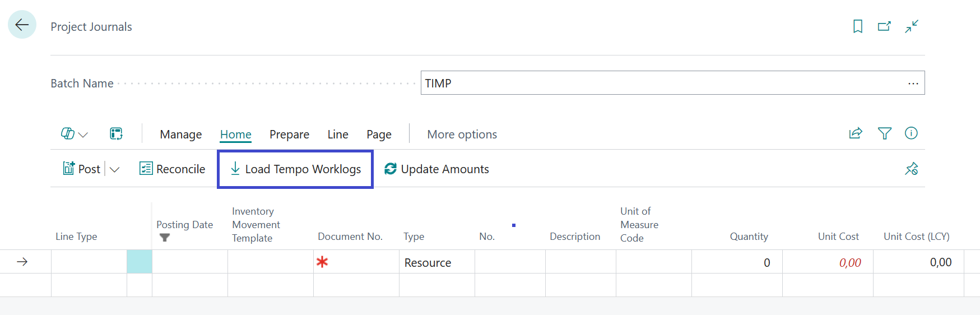Click the Quantity cell in first row
The height and width of the screenshot is (315, 980).
[x=736, y=262]
